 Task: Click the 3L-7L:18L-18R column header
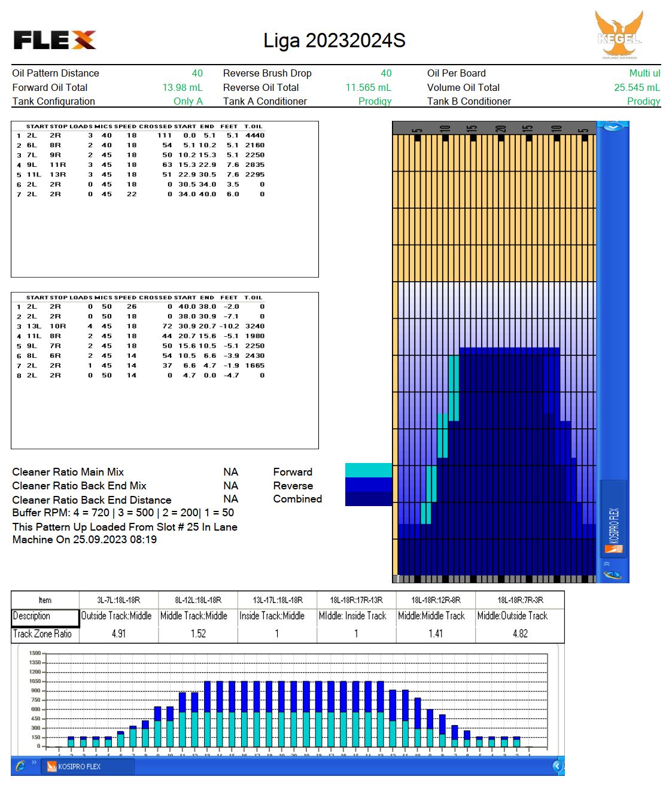coord(118,600)
